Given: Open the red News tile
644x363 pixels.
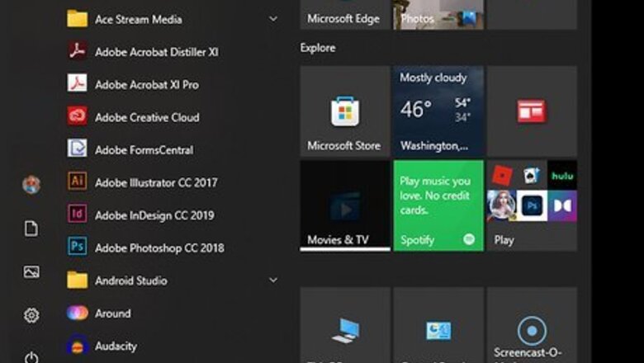Looking at the screenshot, I should (x=532, y=111).
